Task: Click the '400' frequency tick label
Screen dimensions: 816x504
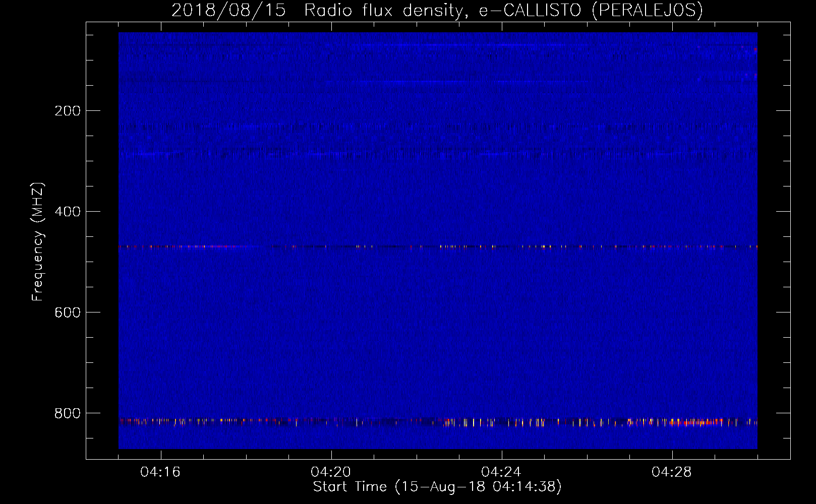Action: pos(68,212)
